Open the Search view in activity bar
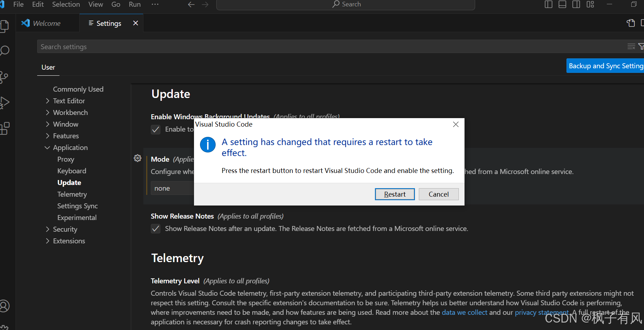The height and width of the screenshot is (330, 644). (x=4, y=51)
